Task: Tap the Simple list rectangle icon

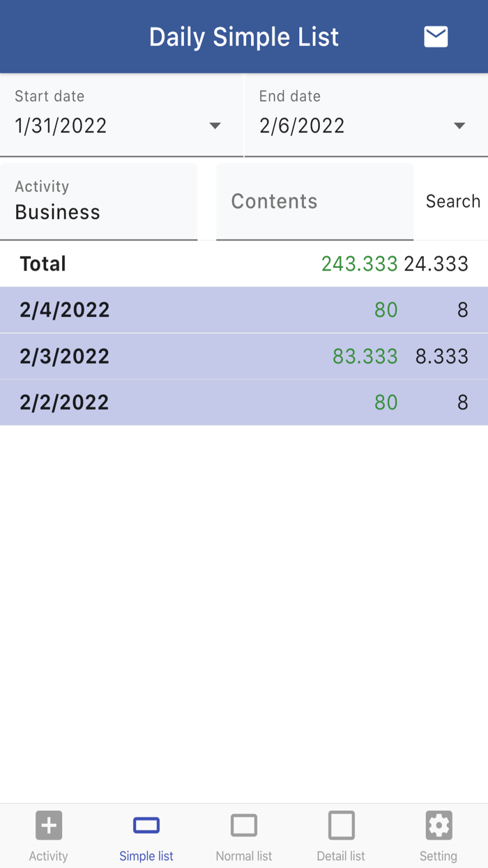Action: click(x=146, y=825)
